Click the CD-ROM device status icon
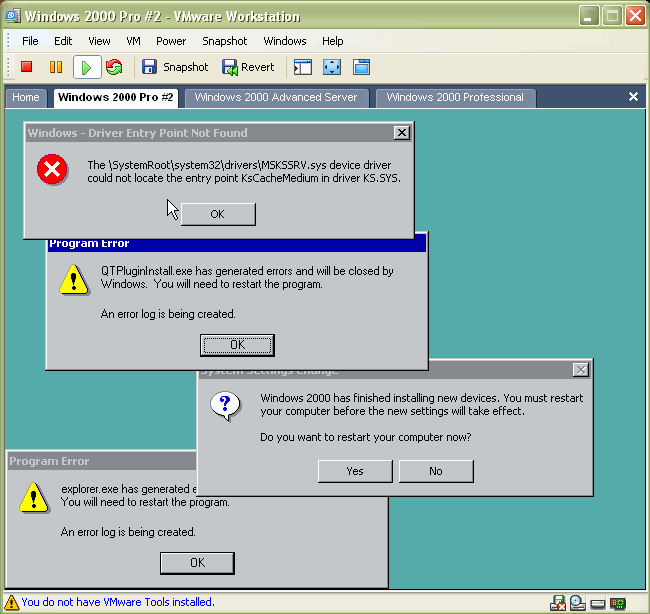 (x=577, y=603)
